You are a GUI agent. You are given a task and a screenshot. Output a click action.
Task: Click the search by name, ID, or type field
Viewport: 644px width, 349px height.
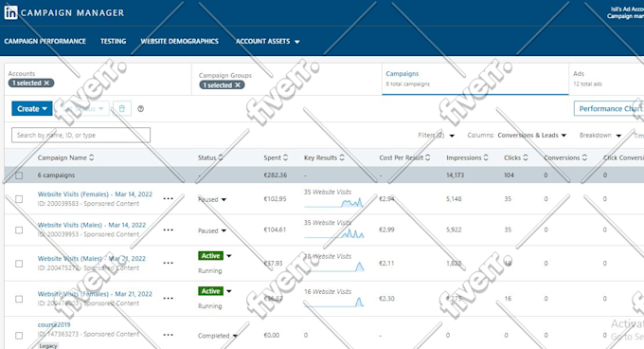[80, 136]
